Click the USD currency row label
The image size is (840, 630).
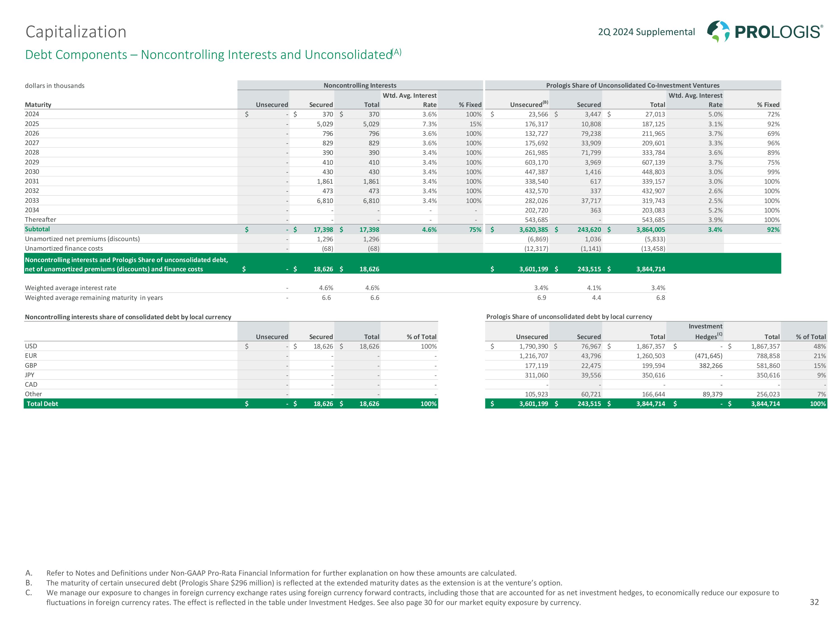pos(31,346)
